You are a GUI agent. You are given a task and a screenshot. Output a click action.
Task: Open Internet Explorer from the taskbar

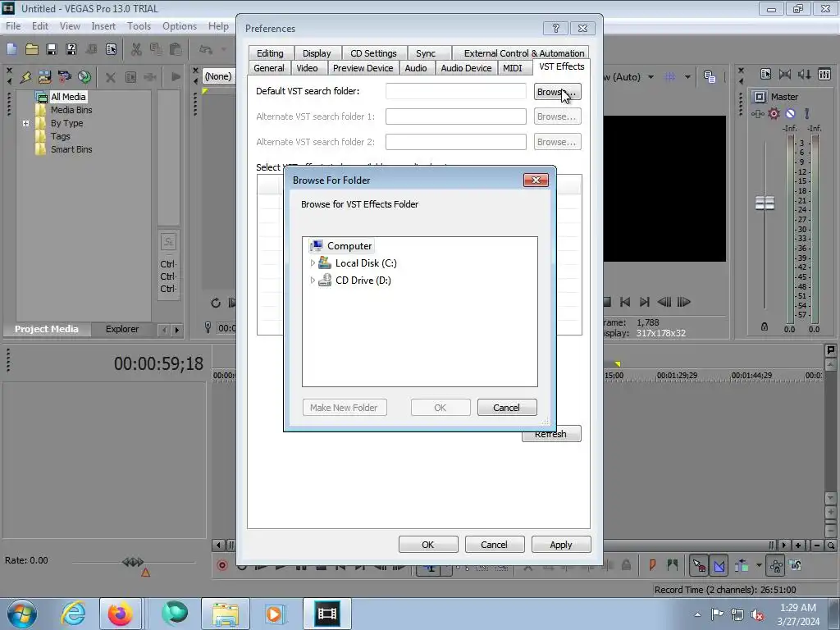(73, 614)
